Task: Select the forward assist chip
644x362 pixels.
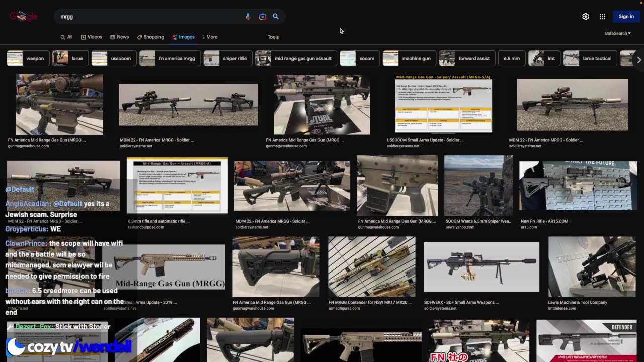Action: tap(467, 58)
